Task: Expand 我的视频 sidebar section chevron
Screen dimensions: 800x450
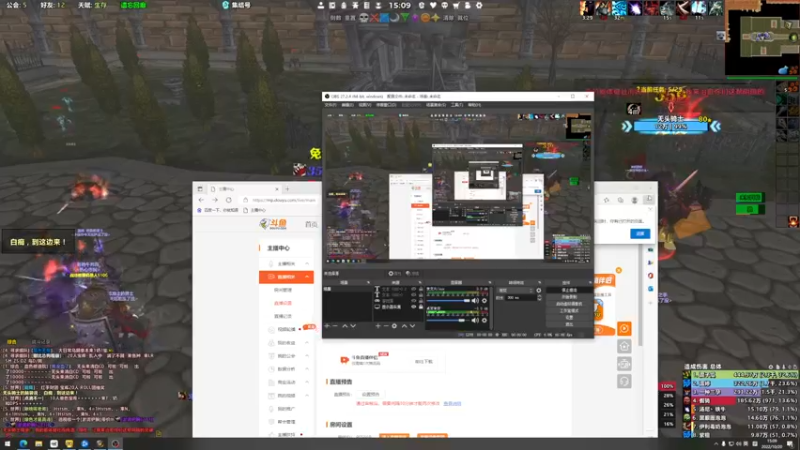Action: [x=307, y=395]
